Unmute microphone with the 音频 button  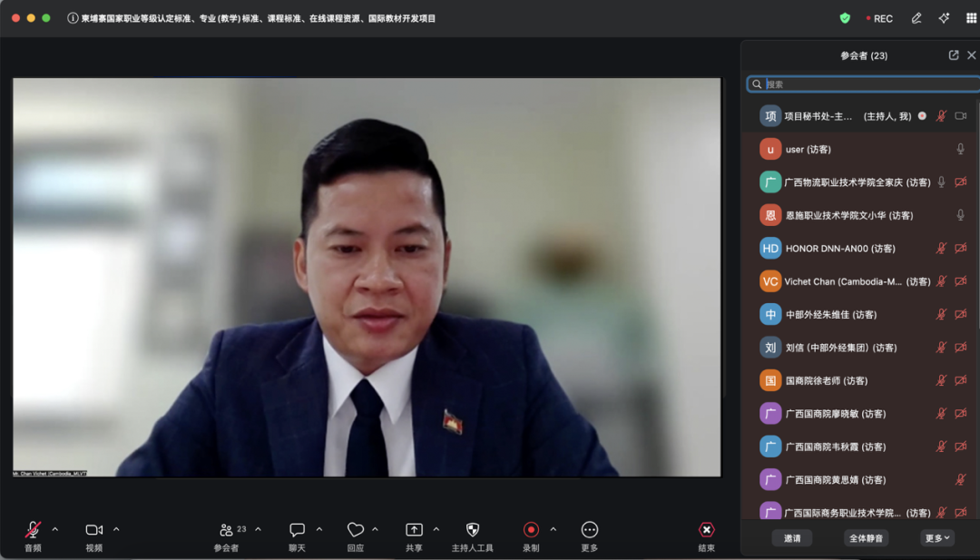(x=33, y=530)
